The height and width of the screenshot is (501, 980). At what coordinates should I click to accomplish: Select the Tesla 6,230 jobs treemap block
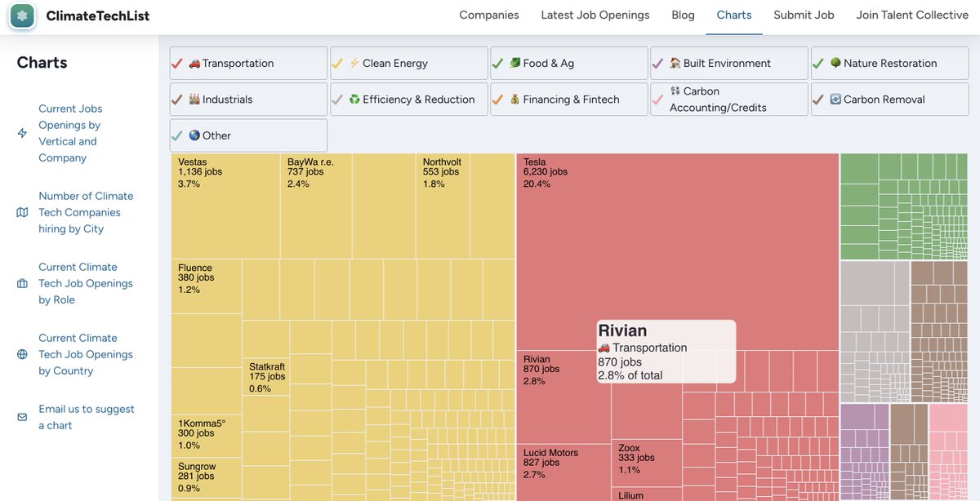678,253
